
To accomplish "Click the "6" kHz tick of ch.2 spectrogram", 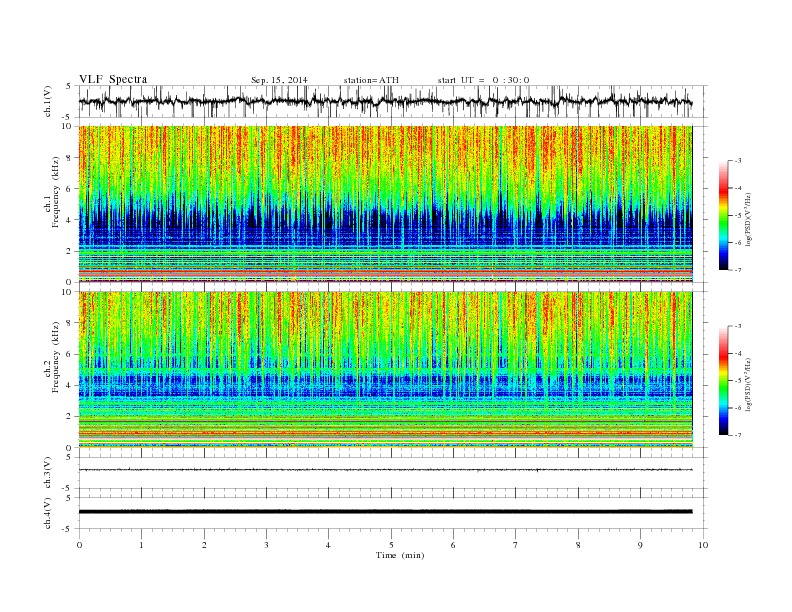I will (70, 354).
